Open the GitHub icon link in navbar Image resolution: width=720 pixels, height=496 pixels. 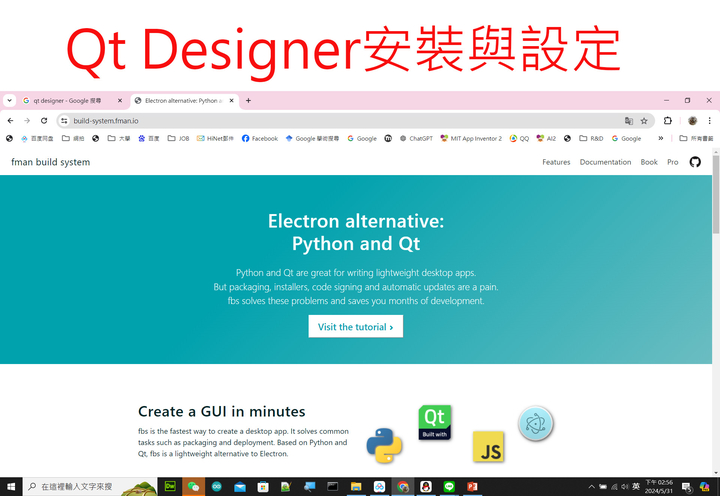coord(695,162)
